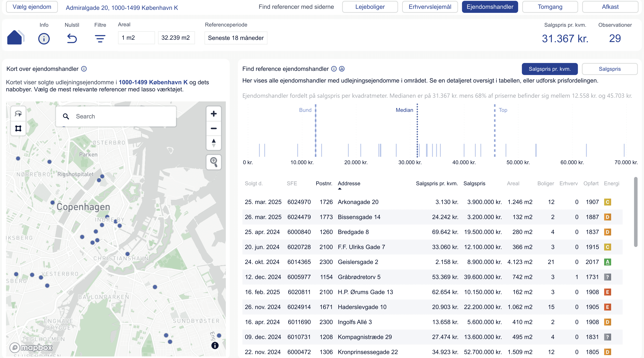Switch view to Salgspris toggle
This screenshot has height=358, width=644.
click(610, 69)
